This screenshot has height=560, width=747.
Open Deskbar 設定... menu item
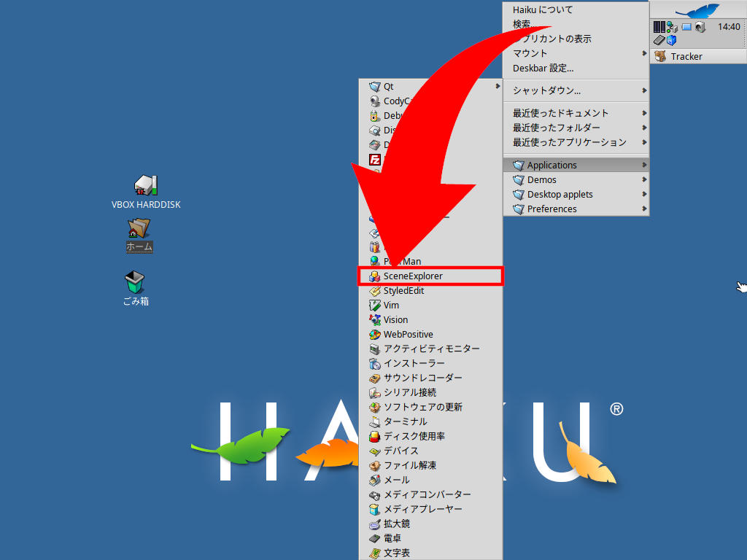[x=576, y=68]
